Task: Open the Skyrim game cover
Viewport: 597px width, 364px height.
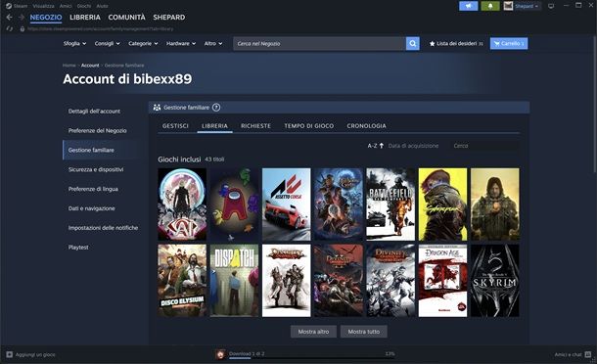Action: coord(495,280)
